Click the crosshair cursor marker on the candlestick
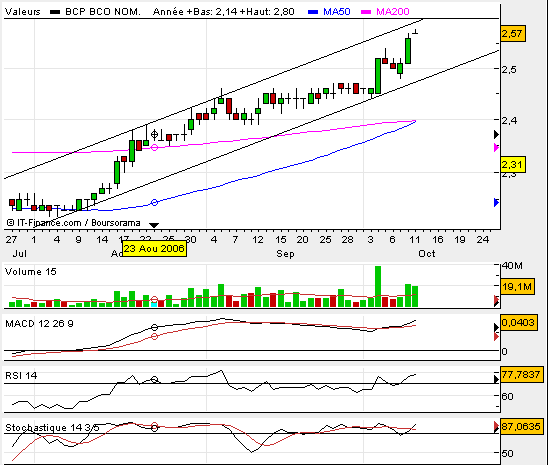The image size is (548, 465). pos(154,134)
